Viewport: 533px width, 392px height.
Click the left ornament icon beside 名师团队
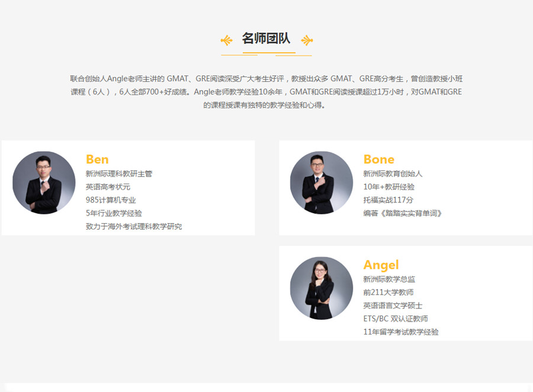point(226,40)
